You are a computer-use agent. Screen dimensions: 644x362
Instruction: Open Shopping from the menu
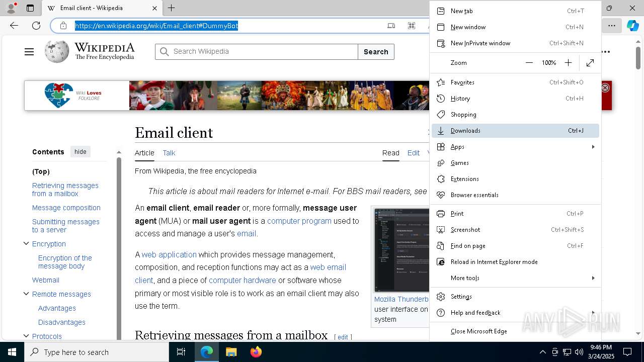515,115
